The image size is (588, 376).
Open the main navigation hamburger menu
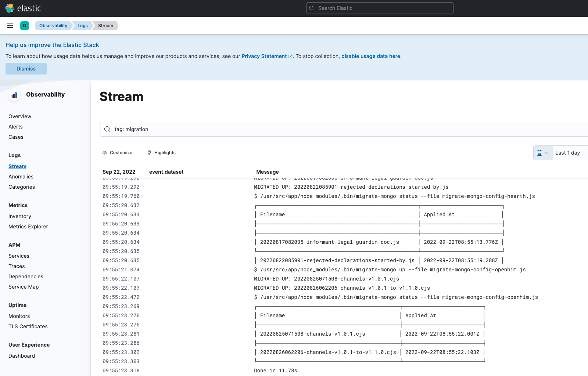click(x=10, y=25)
